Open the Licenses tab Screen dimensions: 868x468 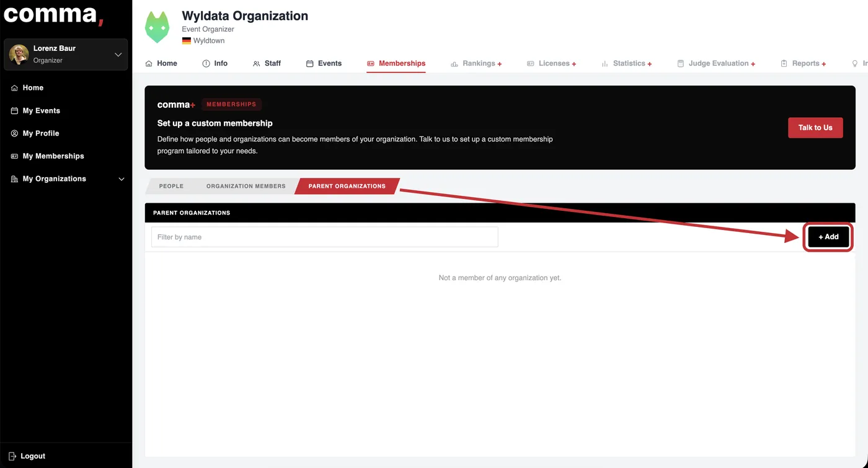[552, 63]
